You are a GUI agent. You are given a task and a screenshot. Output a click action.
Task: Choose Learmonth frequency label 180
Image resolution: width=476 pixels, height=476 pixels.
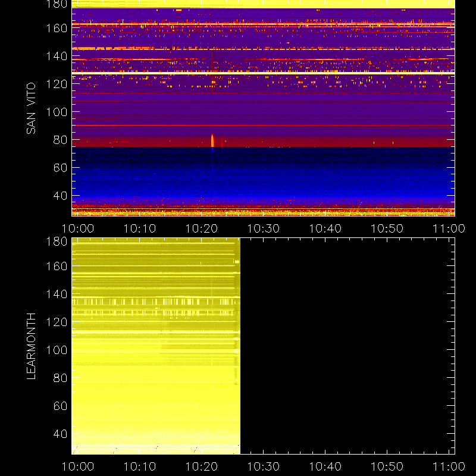click(57, 242)
